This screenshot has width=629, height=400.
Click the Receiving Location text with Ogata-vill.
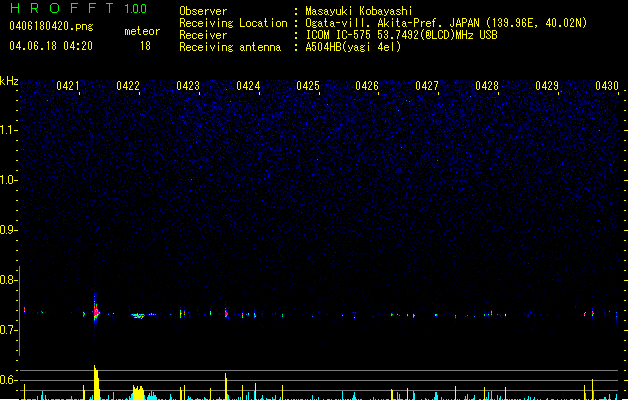446,23
